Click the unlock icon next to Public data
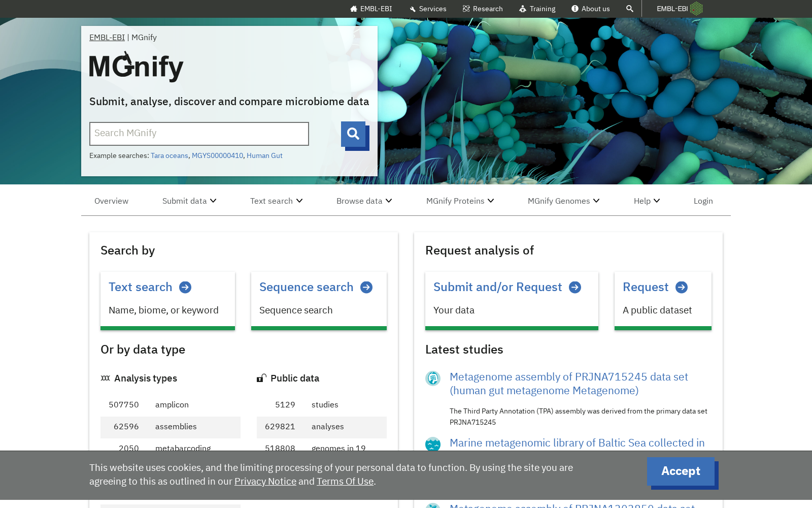The height and width of the screenshot is (508, 812). click(x=261, y=378)
